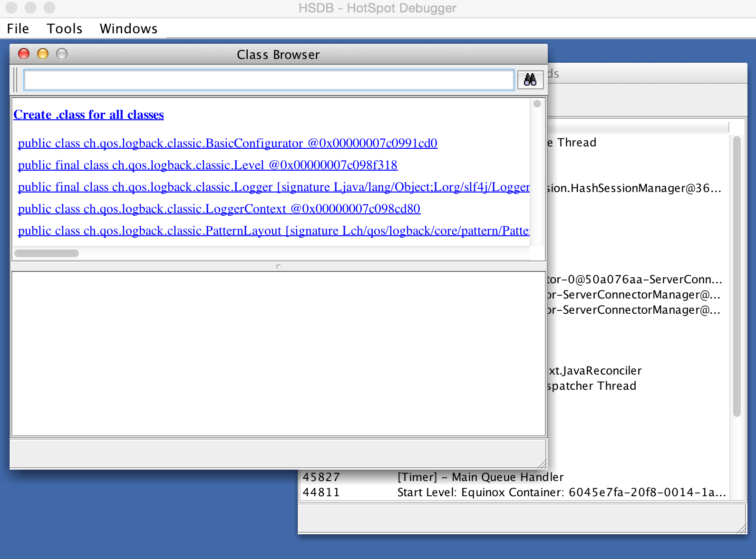Select thread row 44811 Equinox Container
Viewport: 756px width, 559px height.
515,492
